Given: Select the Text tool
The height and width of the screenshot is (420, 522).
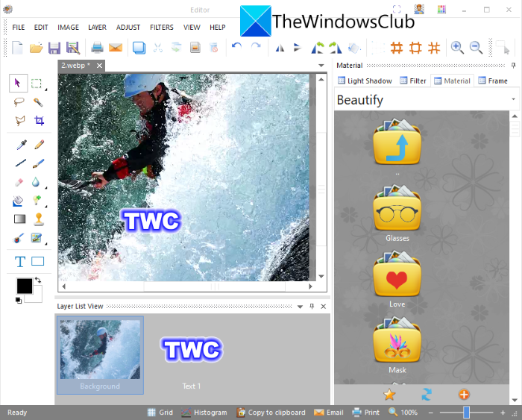Looking at the screenshot, I should (x=20, y=262).
